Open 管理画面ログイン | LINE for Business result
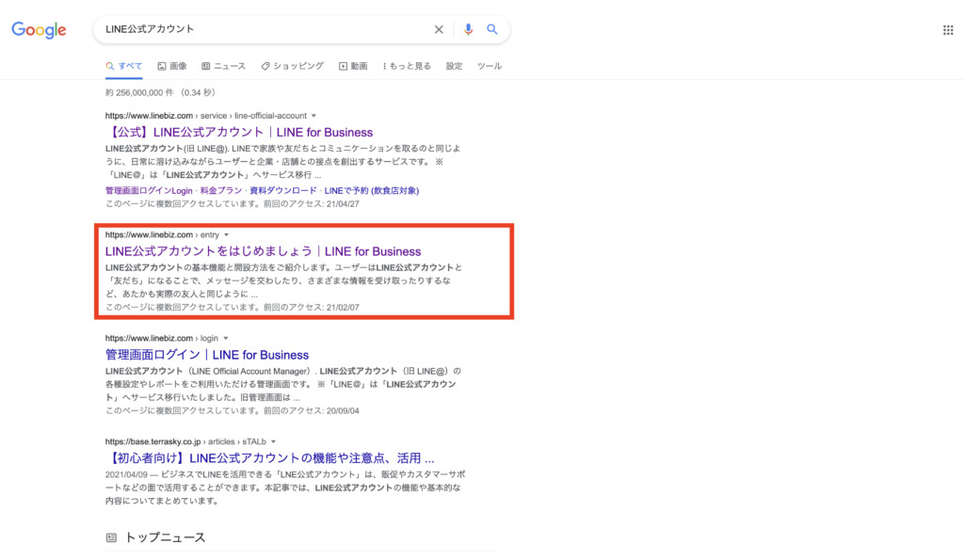Image resolution: width=964 pixels, height=560 pixels. pos(207,355)
